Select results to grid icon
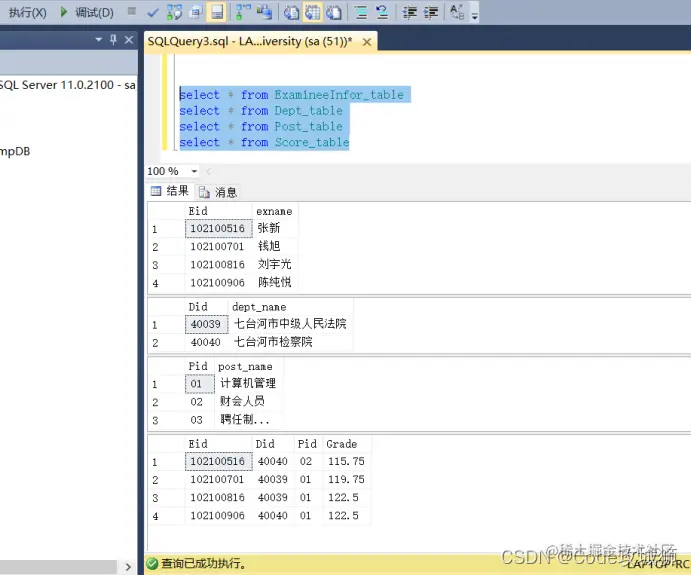692x576 pixels. click(x=312, y=12)
